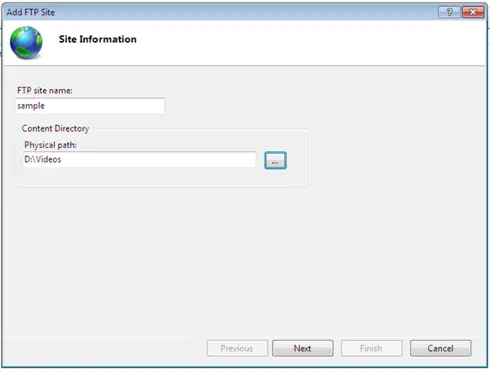Click the globe icon in the header
This screenshot has width=493, height=375.
point(26,43)
